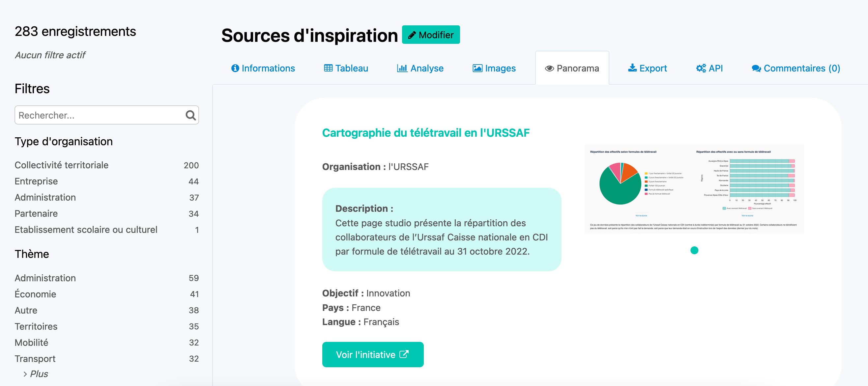Click the external link icon in Voir l'initiative
Viewport: 868px width, 386px height.
(403, 354)
